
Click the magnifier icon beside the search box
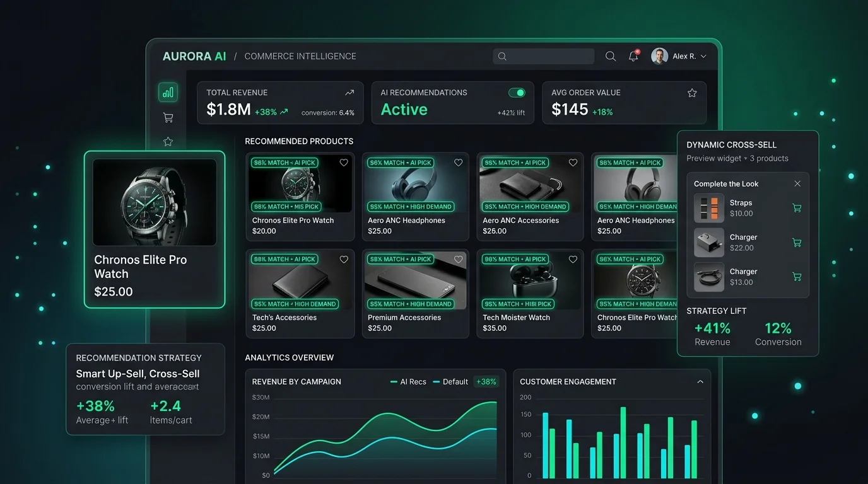(x=611, y=56)
